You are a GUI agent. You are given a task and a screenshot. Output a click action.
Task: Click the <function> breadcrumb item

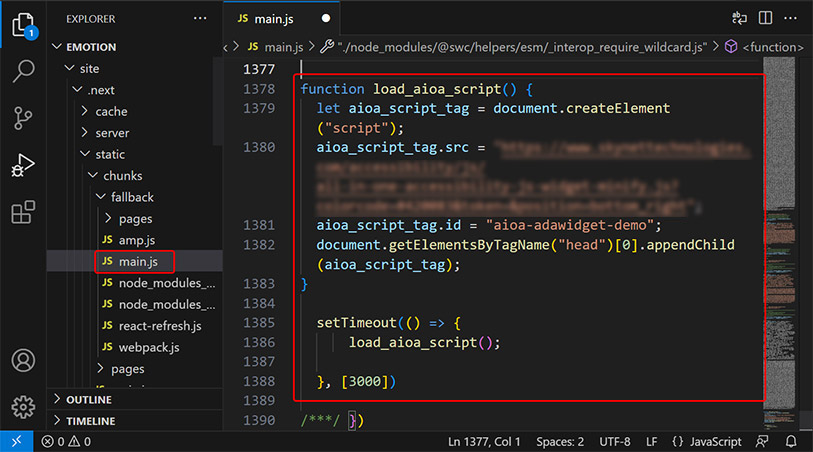[x=764, y=47]
